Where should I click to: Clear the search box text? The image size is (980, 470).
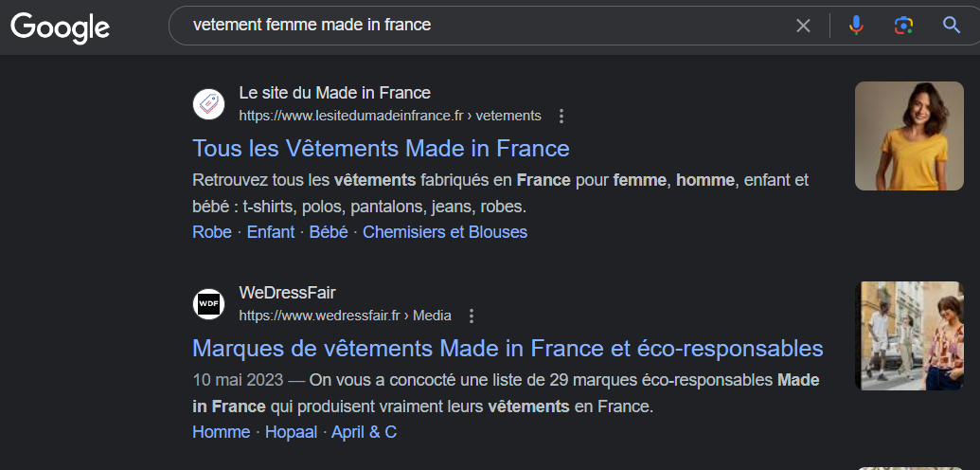click(x=803, y=26)
